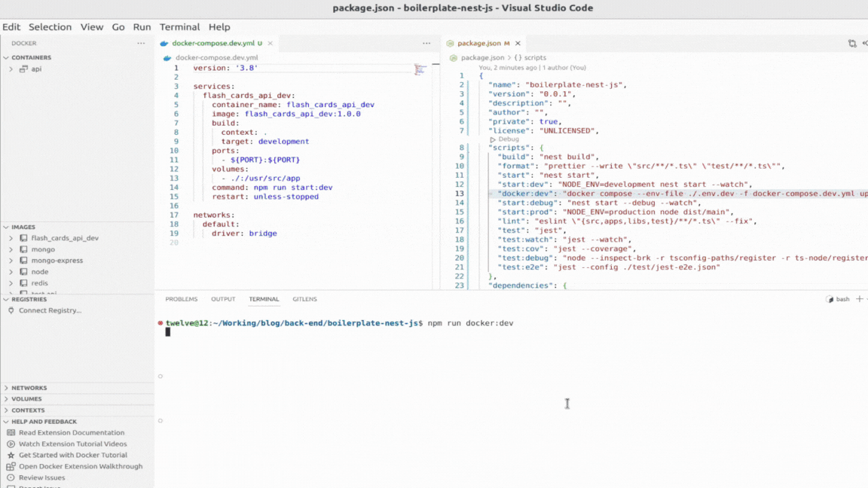Open Read Extension Documentation link
The image size is (868, 488).
point(72,433)
